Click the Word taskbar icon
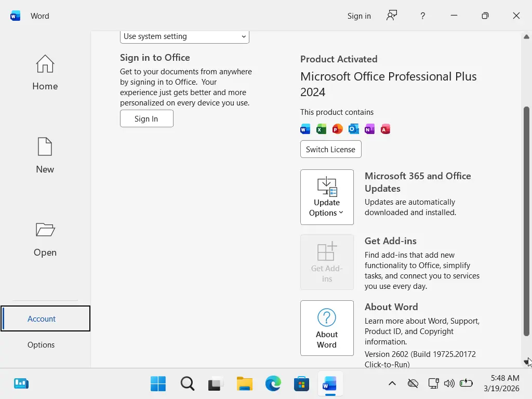 pos(330,384)
